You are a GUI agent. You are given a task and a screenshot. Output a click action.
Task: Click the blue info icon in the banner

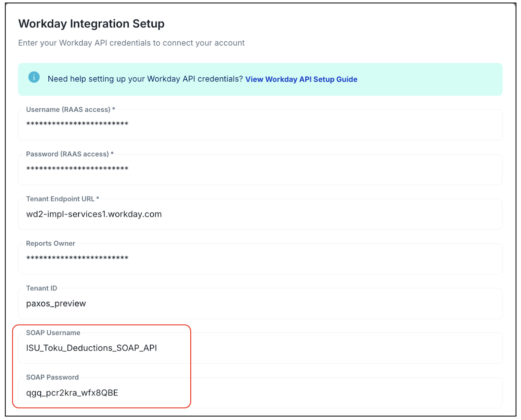(x=34, y=77)
